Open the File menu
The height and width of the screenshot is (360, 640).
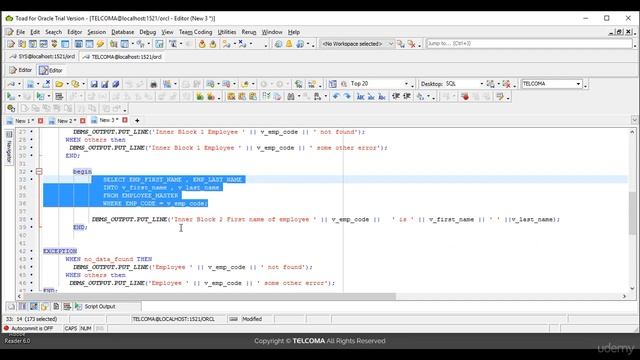point(20,32)
